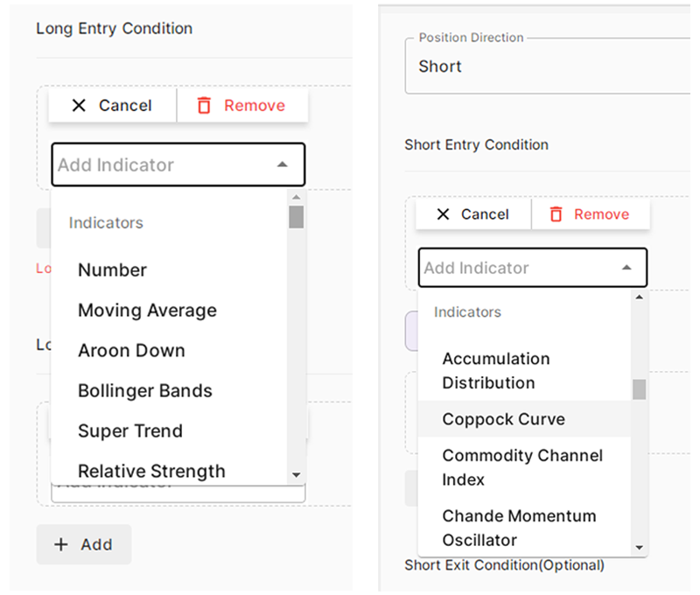Collapse the Long Entry Add Indicator dropdown arrow
Image resolution: width=700 pixels, height=595 pixels.
click(282, 164)
